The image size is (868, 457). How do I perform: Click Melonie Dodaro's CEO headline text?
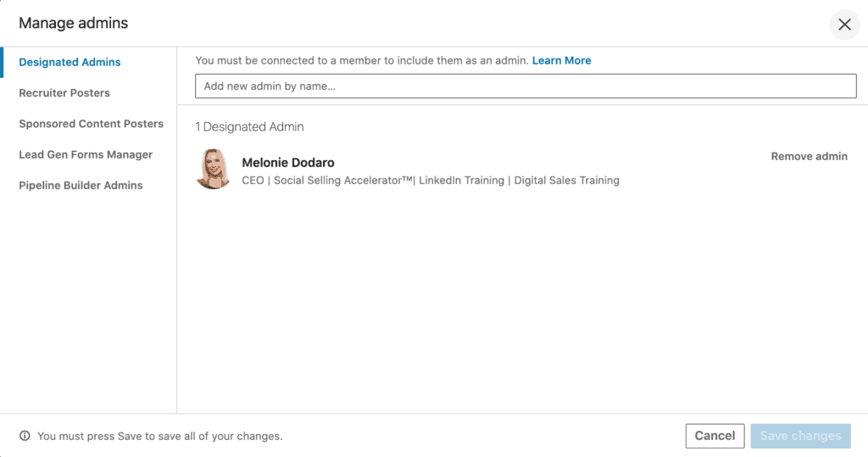431,181
